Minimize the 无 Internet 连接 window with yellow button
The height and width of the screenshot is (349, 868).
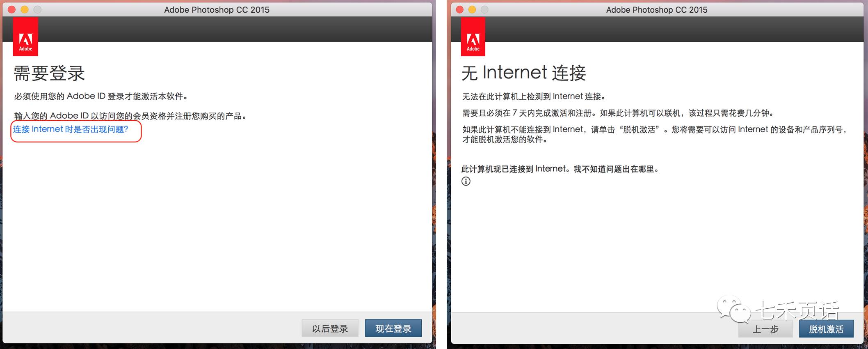472,9
